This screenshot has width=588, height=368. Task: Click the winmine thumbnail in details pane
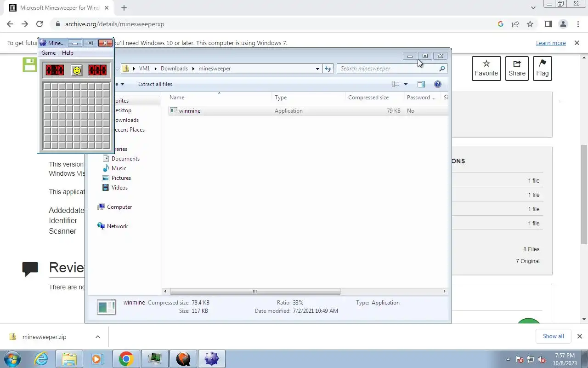106,307
